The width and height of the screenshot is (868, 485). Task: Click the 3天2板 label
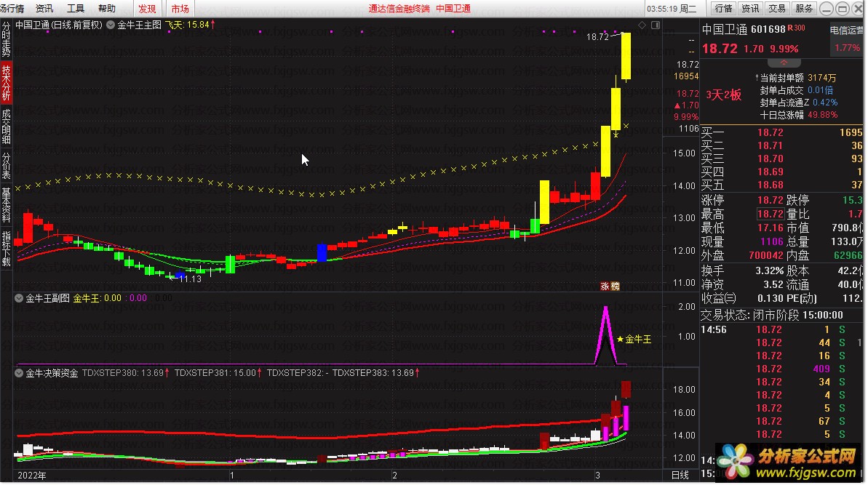pyautogui.click(x=723, y=95)
